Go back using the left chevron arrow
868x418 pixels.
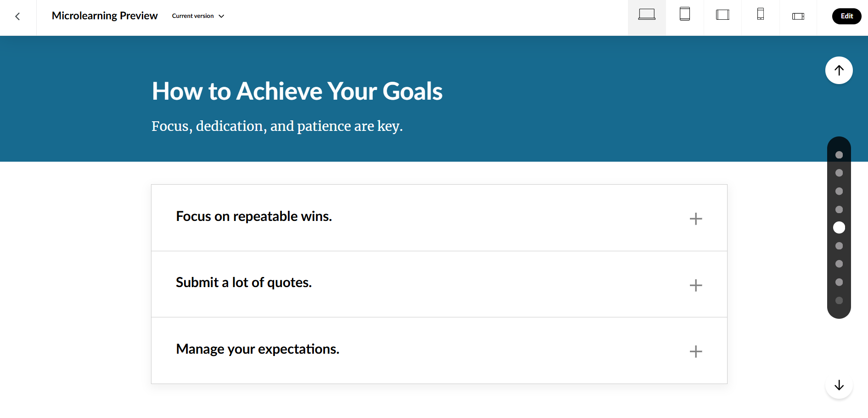pyautogui.click(x=17, y=17)
